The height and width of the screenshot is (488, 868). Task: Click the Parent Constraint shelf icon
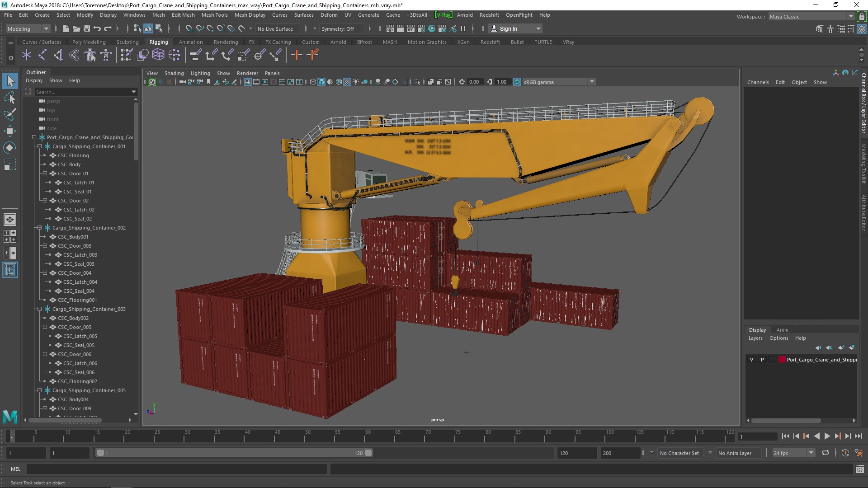195,55
